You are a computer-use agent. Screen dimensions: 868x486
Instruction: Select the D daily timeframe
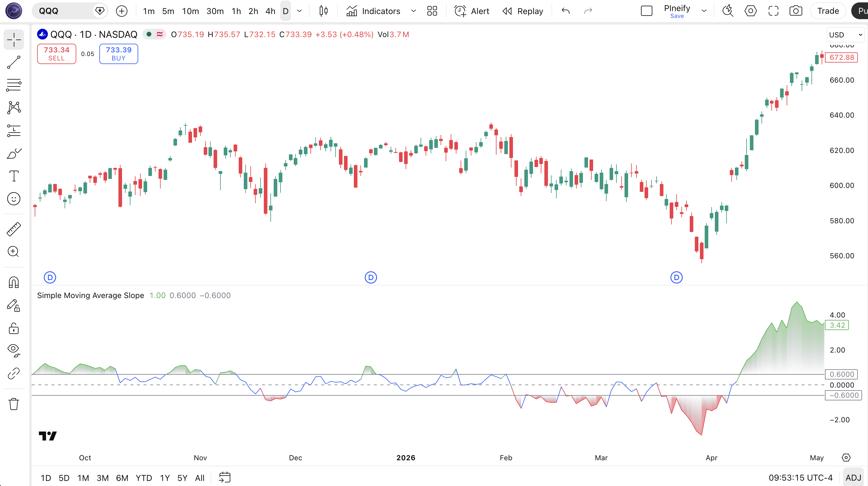click(x=285, y=11)
